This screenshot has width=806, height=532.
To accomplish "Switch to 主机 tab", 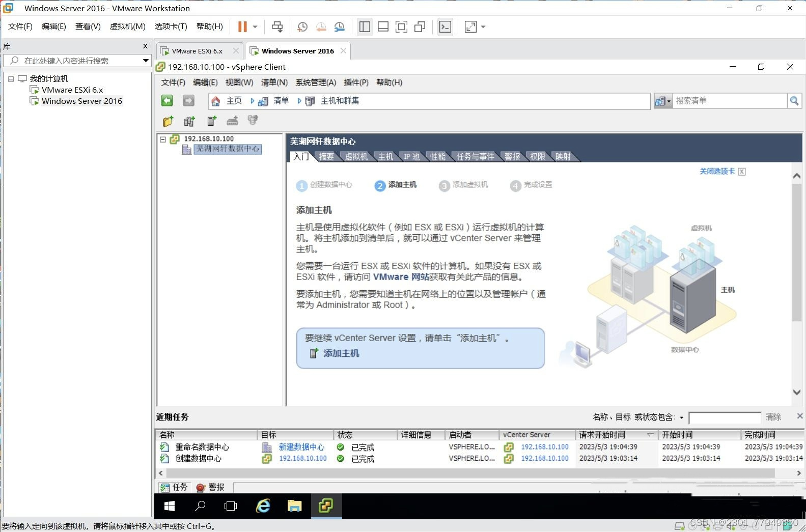I will tap(385, 156).
